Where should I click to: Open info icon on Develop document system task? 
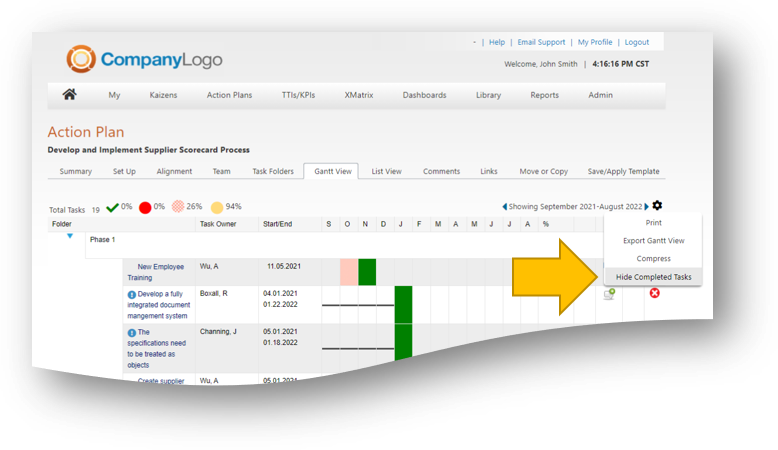coord(131,295)
